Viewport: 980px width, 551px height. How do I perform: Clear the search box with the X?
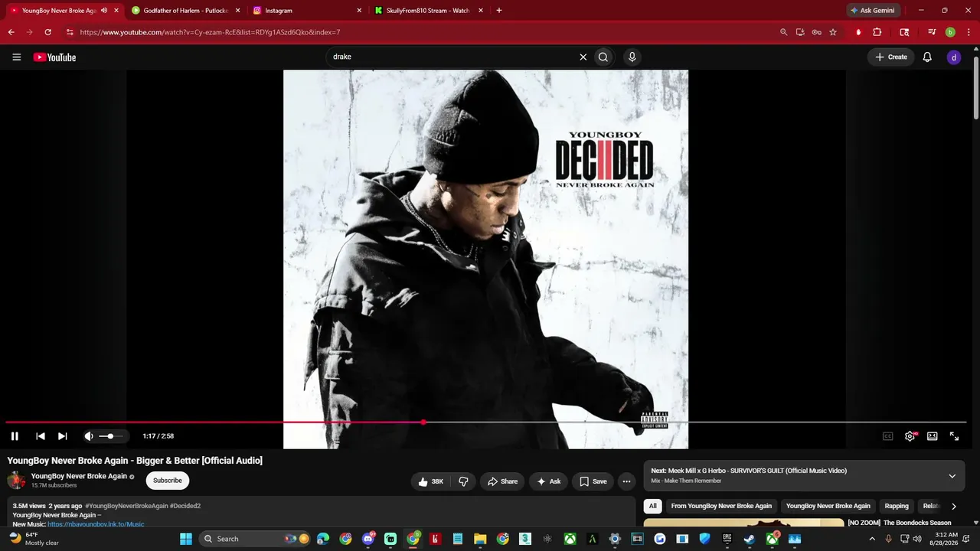click(x=583, y=57)
